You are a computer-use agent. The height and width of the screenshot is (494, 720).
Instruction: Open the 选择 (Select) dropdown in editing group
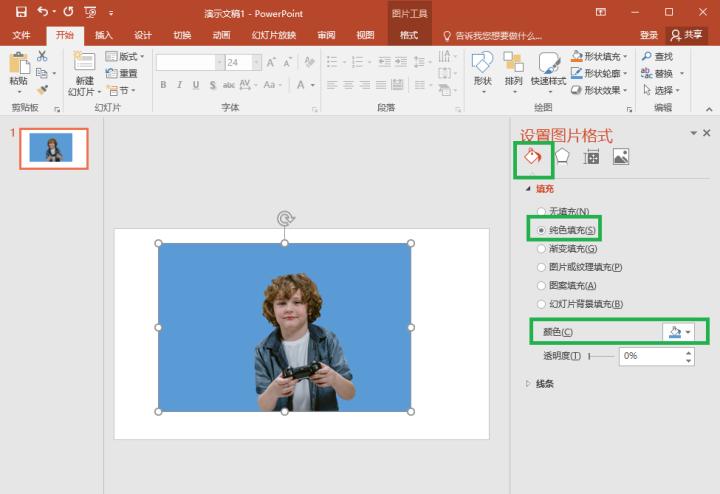[x=661, y=90]
